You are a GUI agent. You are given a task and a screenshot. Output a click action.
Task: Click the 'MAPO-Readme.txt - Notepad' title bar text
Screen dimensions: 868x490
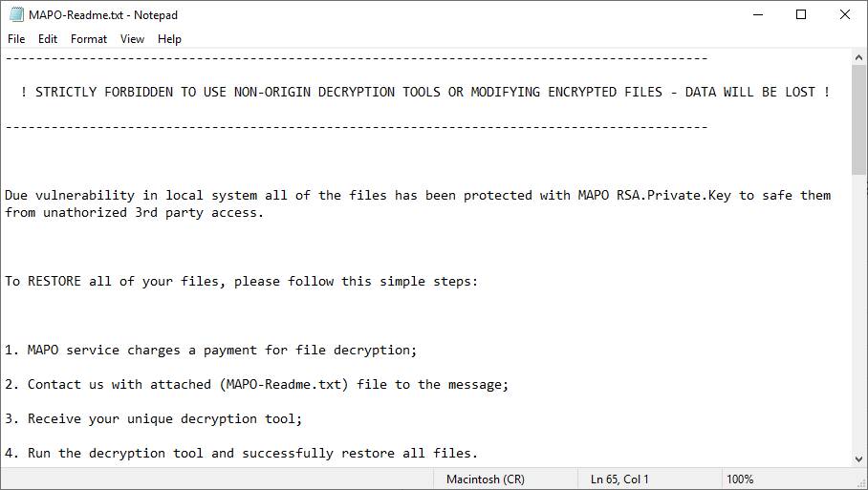[103, 14]
